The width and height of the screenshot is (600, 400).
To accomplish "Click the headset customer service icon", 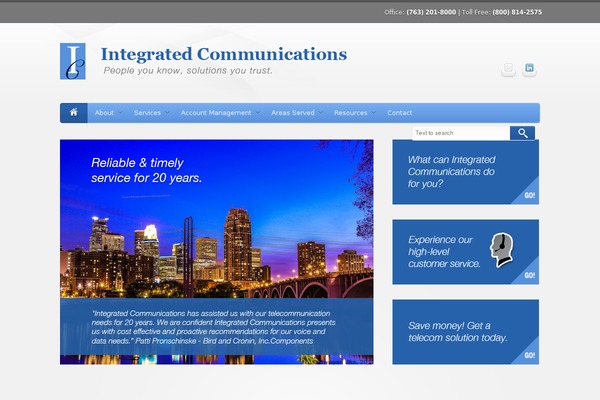I will [501, 250].
